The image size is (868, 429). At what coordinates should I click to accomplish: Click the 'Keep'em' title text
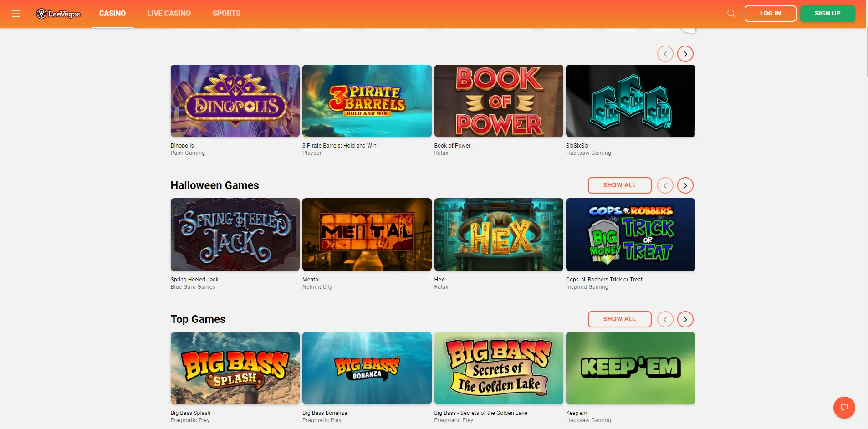(x=577, y=413)
